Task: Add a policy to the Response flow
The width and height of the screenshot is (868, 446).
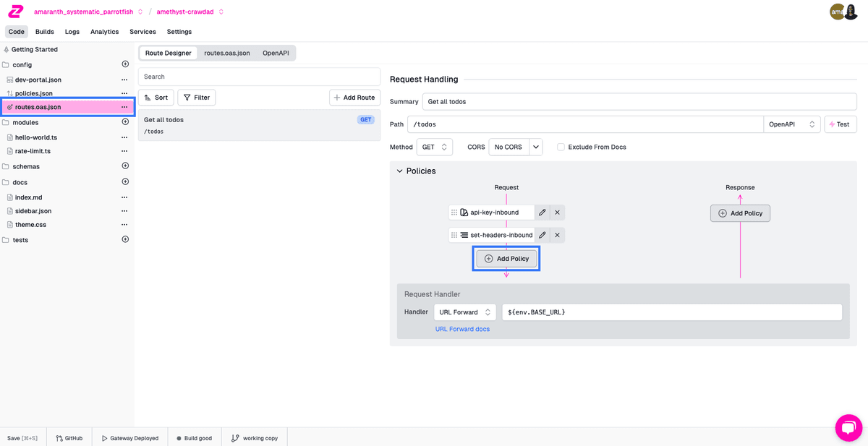Action: click(740, 213)
